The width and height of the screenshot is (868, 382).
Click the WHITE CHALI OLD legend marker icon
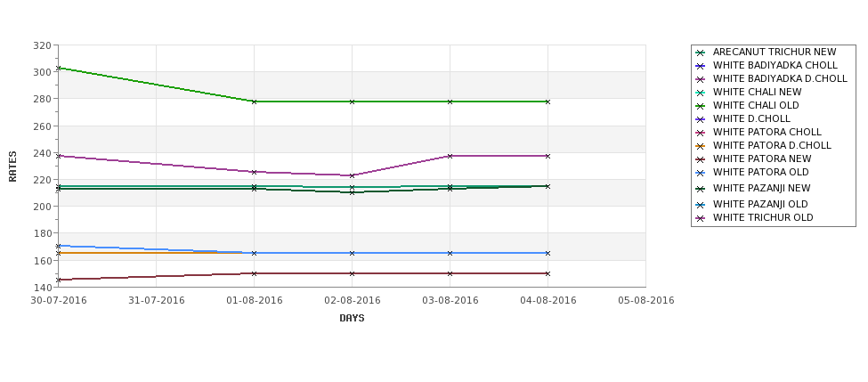[701, 106]
